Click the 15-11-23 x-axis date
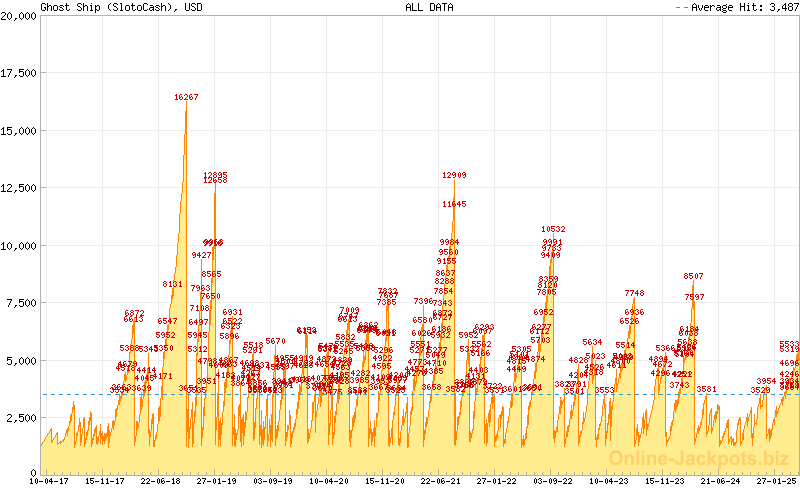 (x=664, y=481)
